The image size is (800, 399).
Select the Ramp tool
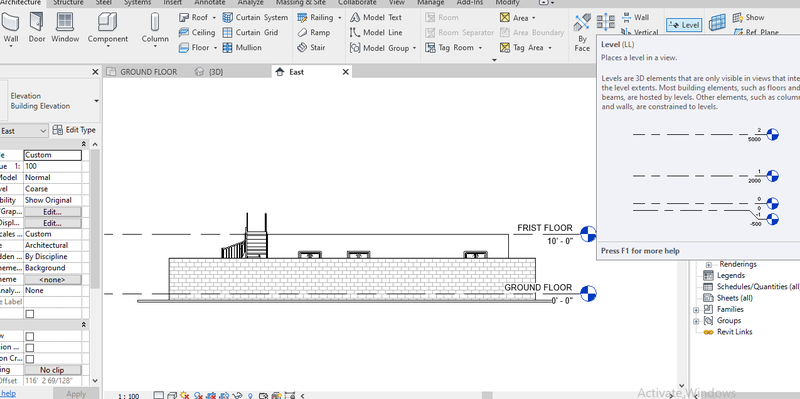tap(313, 32)
